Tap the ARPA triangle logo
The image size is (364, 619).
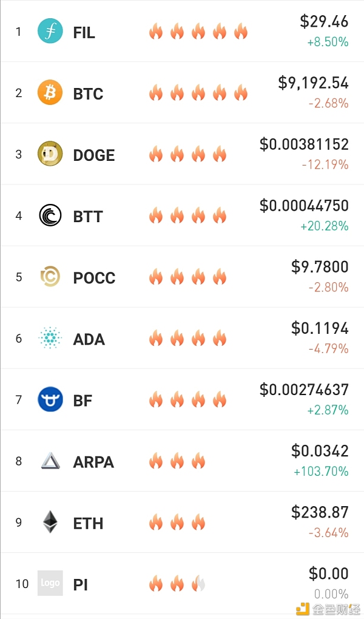click(50, 461)
